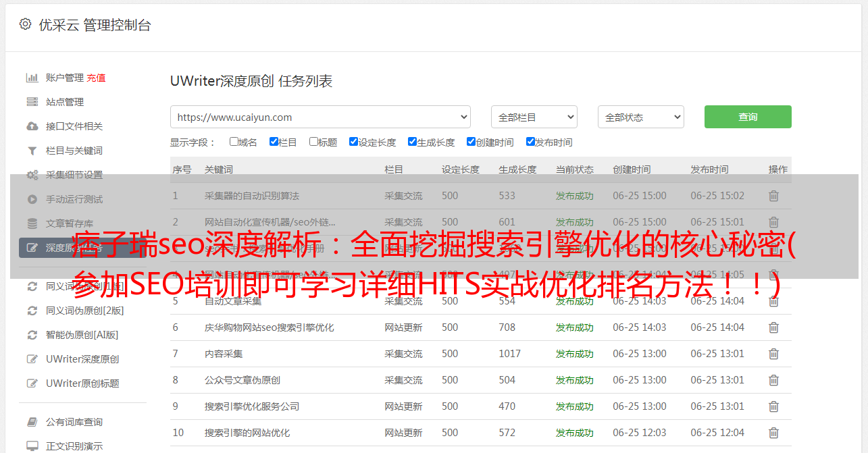Click the monitor icon for 正文识别演示

(32, 446)
